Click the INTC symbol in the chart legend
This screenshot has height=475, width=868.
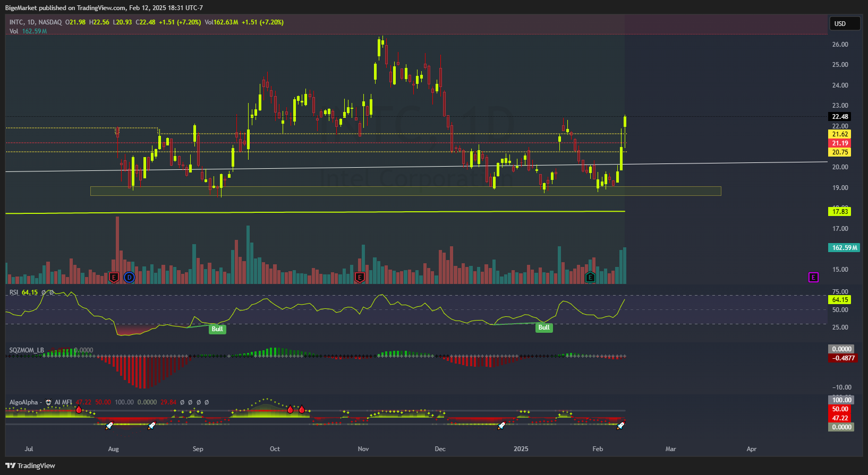pos(16,22)
